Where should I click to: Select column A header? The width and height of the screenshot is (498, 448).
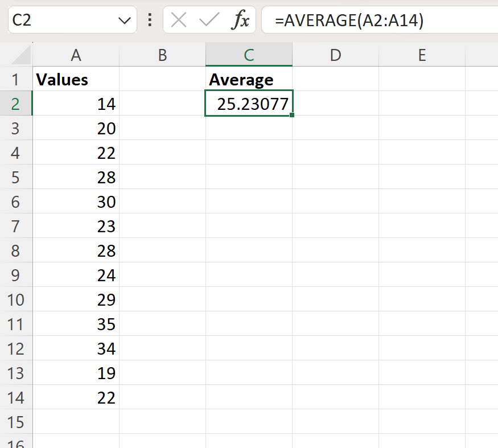pos(76,55)
